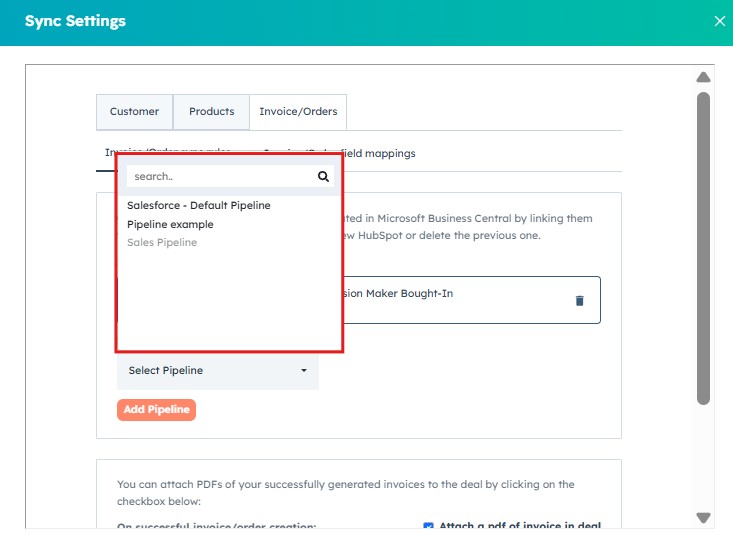Click the scroll up arrow
Viewport: 733px width, 555px height.
point(703,77)
